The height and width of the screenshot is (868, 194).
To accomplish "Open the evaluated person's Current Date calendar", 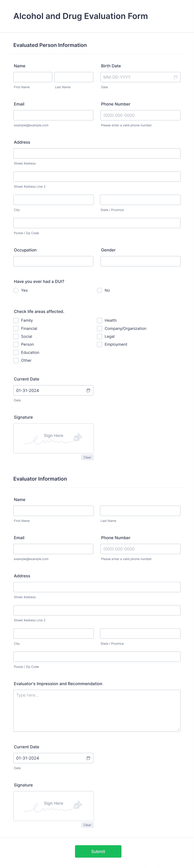I will (88, 390).
